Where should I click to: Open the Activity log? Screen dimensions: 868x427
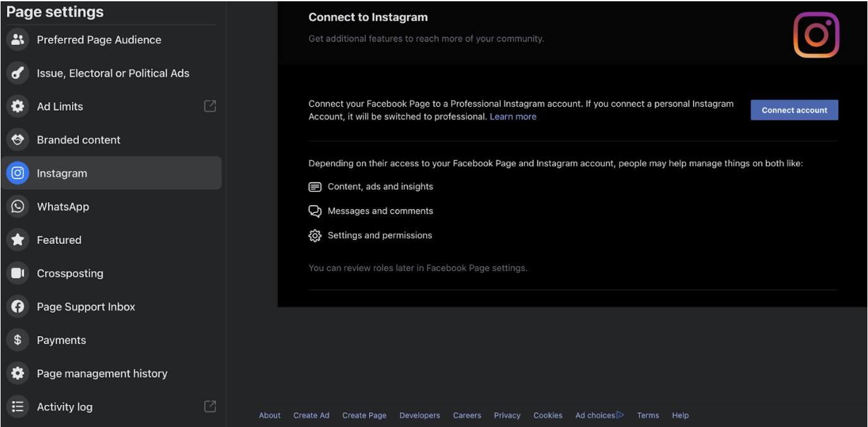[x=111, y=407]
